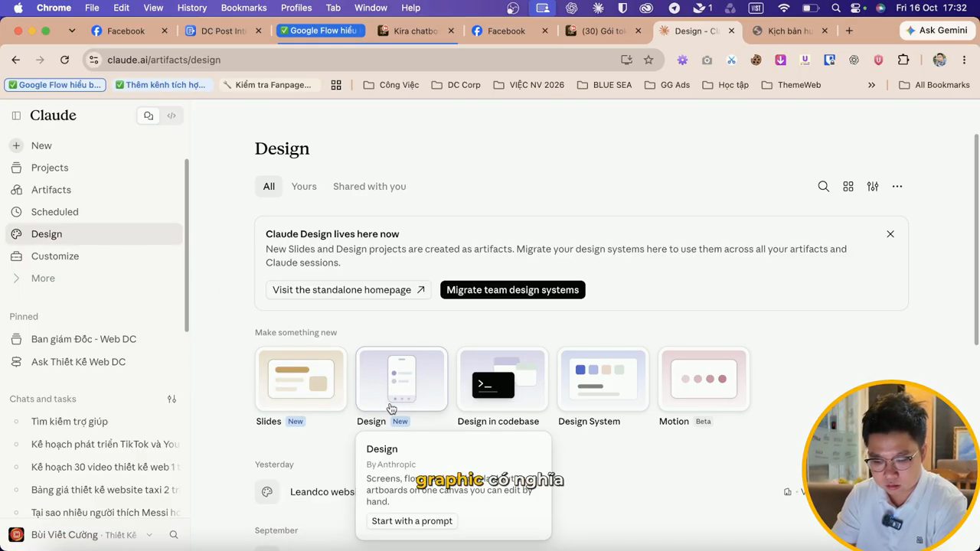Open the Công Việc bookmarks folder
Viewport: 980px width, 551px height.
click(391, 85)
